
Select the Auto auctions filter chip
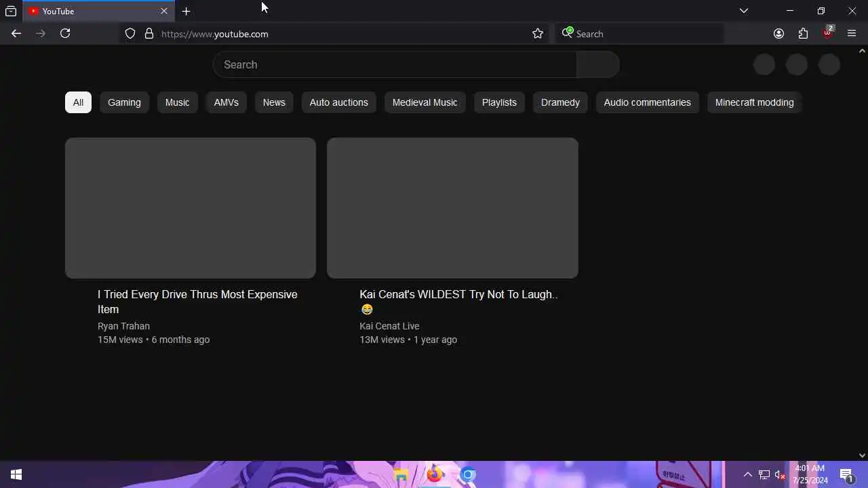point(338,102)
